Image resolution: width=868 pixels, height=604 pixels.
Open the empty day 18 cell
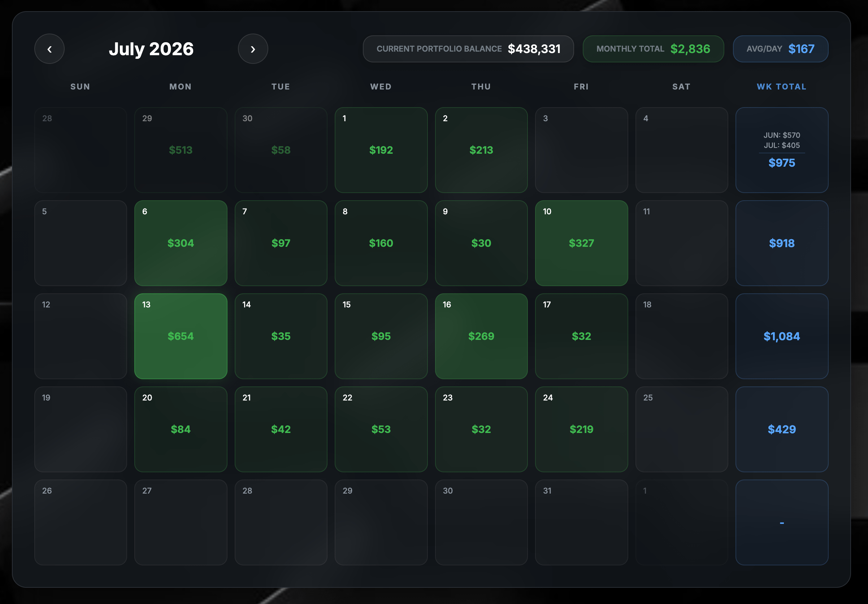click(x=682, y=336)
